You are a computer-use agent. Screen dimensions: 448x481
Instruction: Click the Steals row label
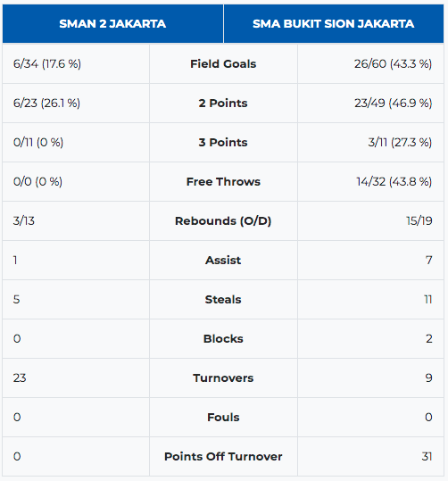point(223,300)
